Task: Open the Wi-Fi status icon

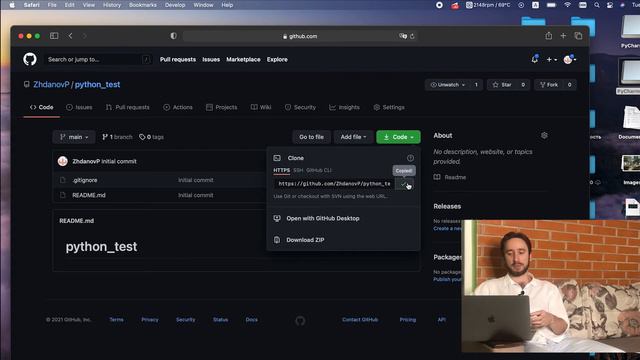Action: tap(567, 5)
